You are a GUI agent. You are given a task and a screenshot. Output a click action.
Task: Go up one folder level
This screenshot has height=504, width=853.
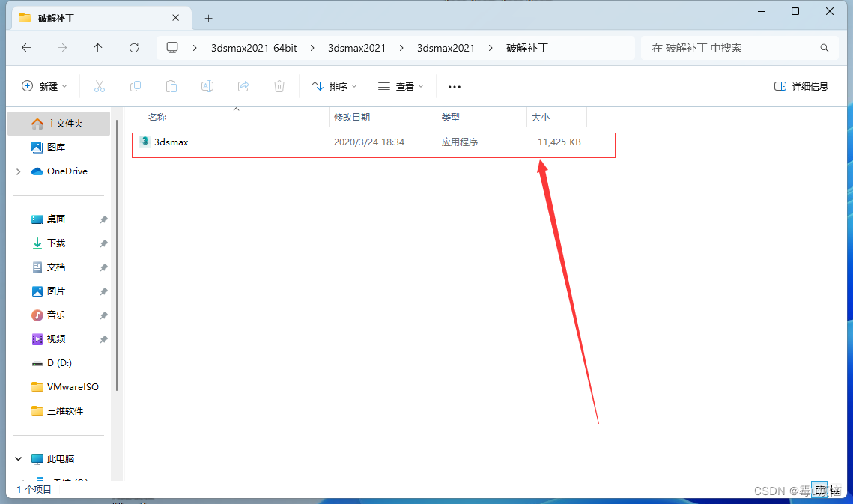click(x=98, y=48)
